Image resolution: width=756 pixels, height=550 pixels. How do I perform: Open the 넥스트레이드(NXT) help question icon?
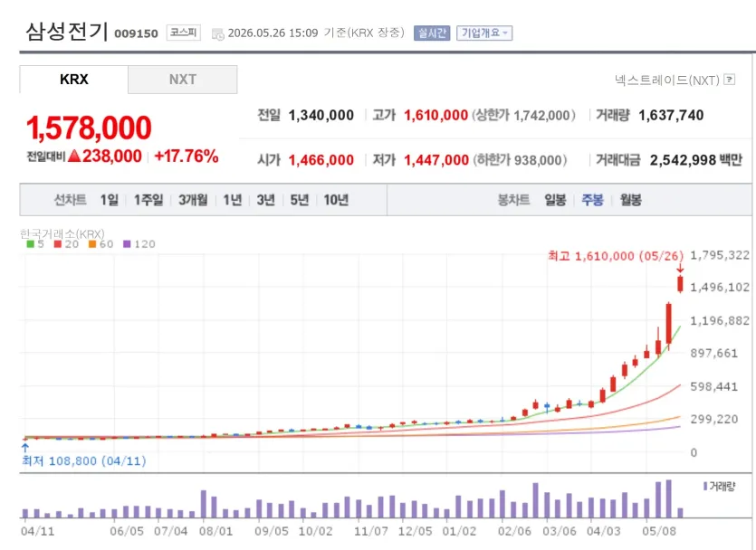(730, 80)
